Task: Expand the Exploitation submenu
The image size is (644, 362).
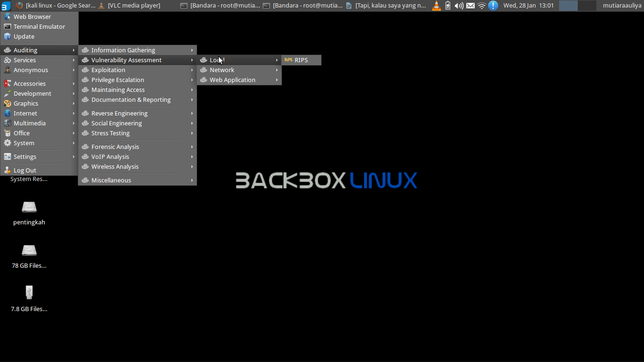Action: [109, 70]
